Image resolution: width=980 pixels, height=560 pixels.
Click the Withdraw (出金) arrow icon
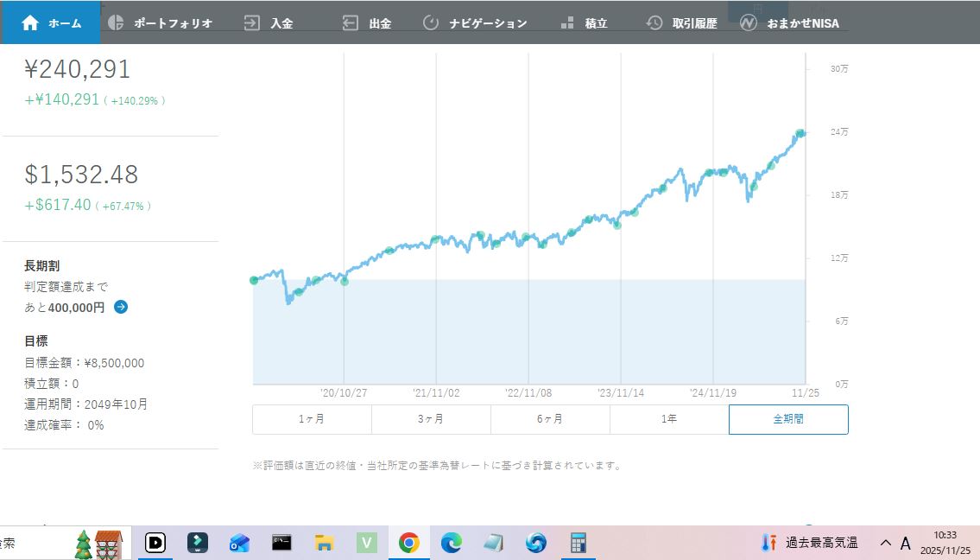350,23
